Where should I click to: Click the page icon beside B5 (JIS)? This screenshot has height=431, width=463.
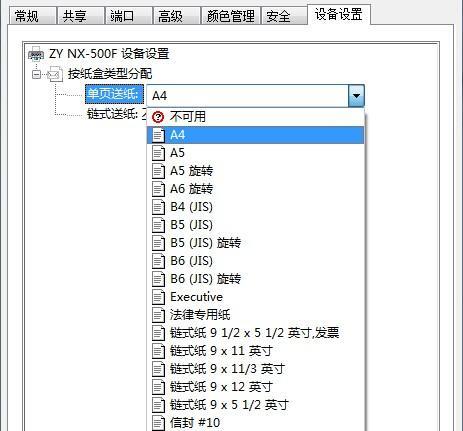pyautogui.click(x=158, y=225)
